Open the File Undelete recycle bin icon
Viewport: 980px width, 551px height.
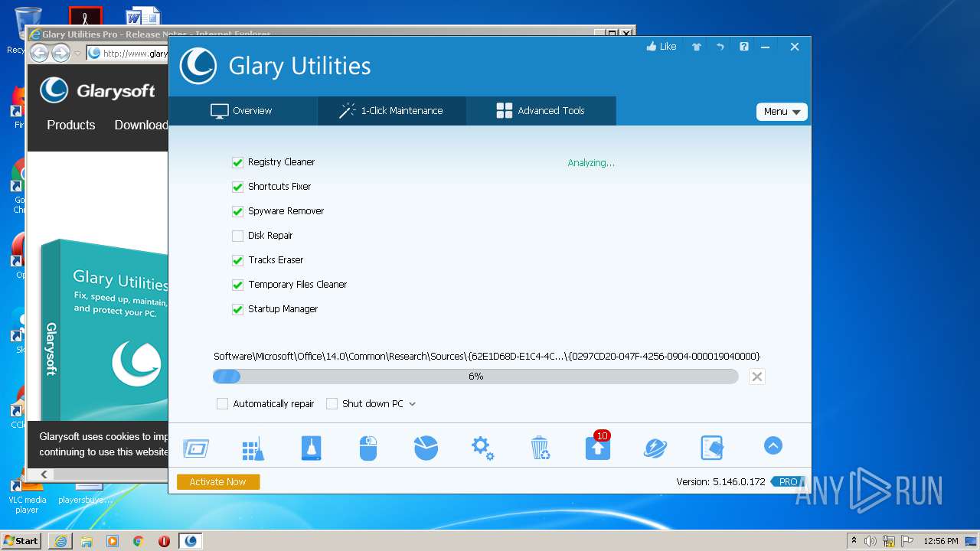pyautogui.click(x=540, y=448)
